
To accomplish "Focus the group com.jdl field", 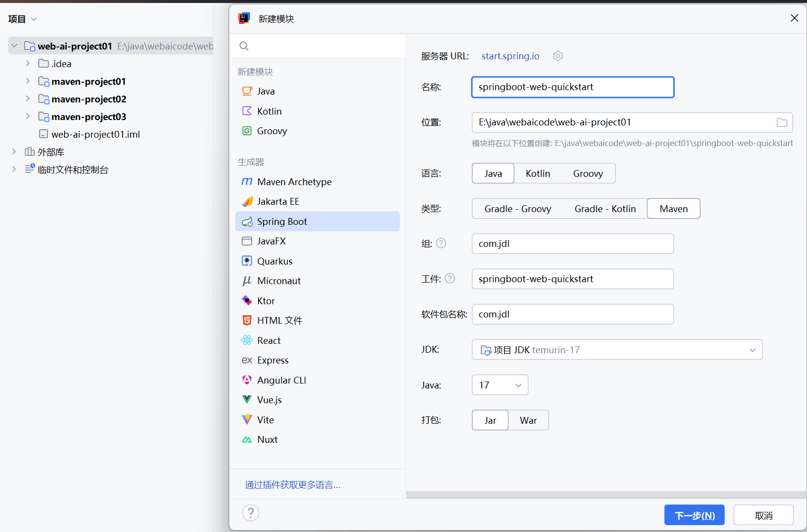I will [x=573, y=243].
